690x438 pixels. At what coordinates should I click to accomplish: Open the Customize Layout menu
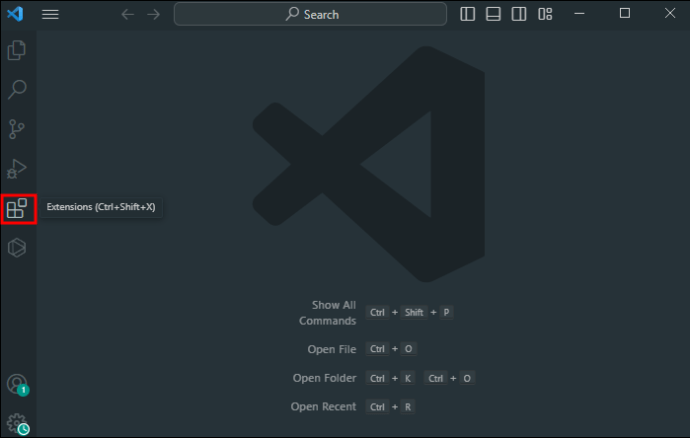(545, 14)
